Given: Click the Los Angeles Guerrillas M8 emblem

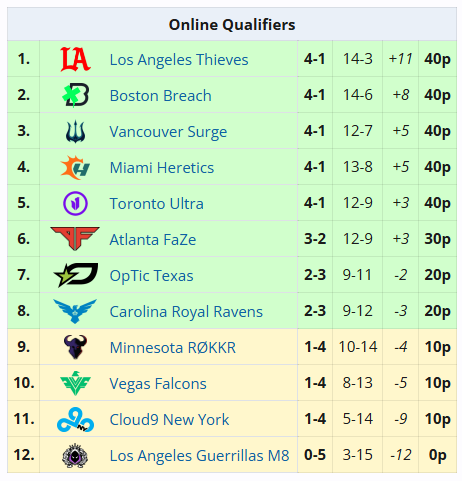Looking at the screenshot, I should (x=75, y=455).
